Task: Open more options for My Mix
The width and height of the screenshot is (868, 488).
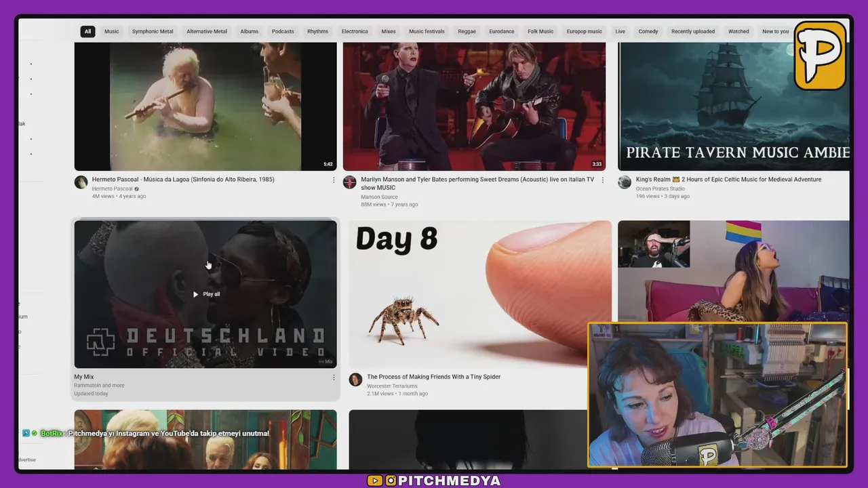Action: point(334,378)
